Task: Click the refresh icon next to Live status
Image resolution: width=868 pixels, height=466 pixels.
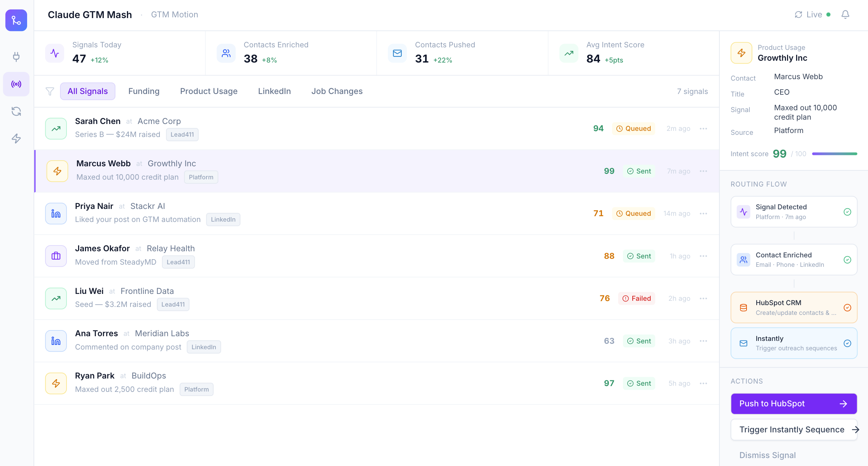Action: [x=798, y=14]
